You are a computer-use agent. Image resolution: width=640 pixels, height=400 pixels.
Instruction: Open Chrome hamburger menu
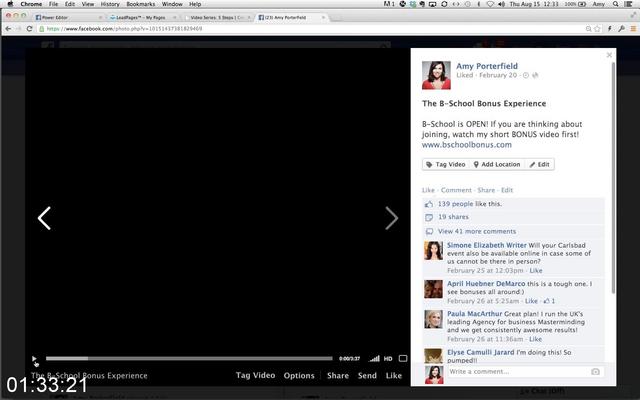coord(633,29)
